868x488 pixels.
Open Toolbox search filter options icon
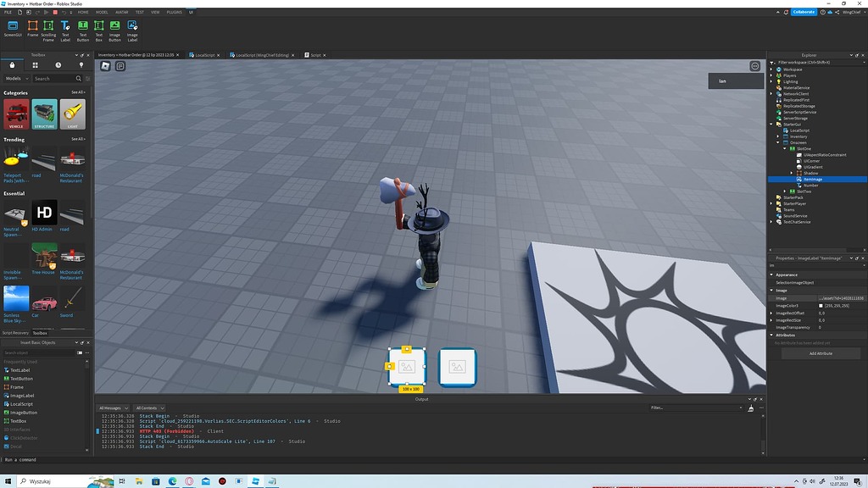click(x=87, y=79)
